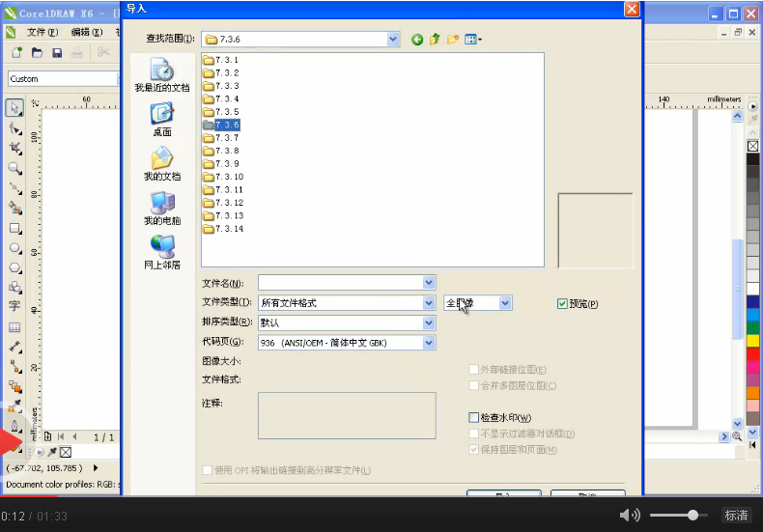Toggle 保持图层和页面(M) checkbox
Screen dimensions: 763x532
click(473, 449)
